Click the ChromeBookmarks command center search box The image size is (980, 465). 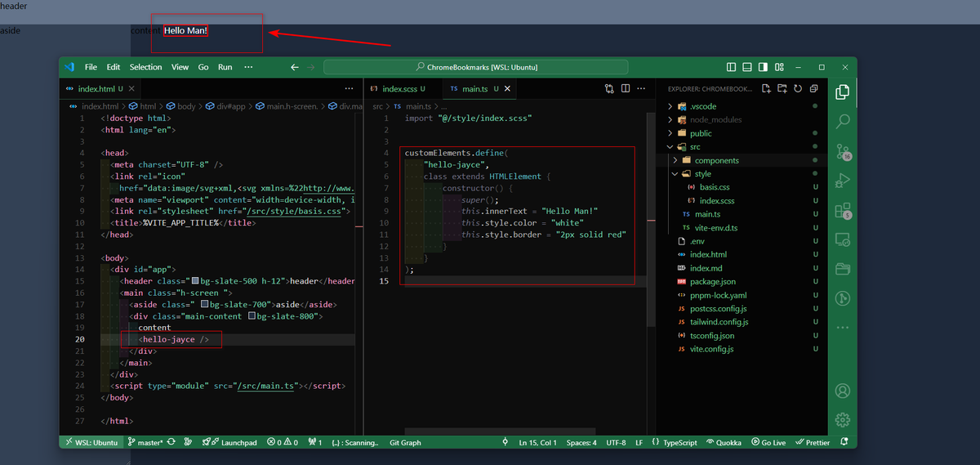pos(476,67)
